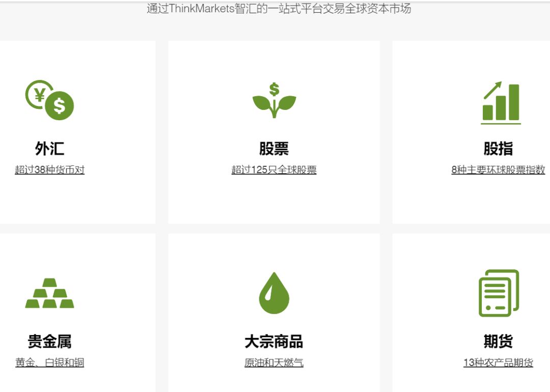The height and width of the screenshot is (392, 550).
Task: Open the 黄金、白银和铜 link
Action: 49,363
